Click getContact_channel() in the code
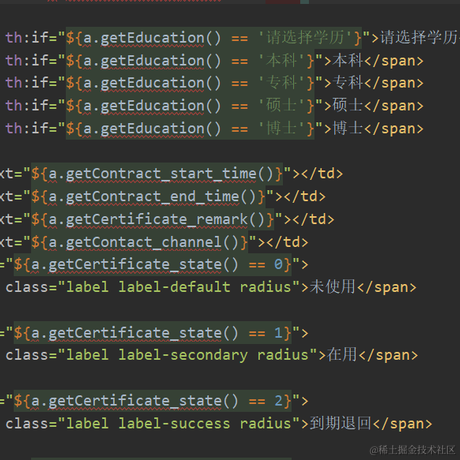Image resolution: width=460 pixels, height=460 pixels. pos(152,242)
